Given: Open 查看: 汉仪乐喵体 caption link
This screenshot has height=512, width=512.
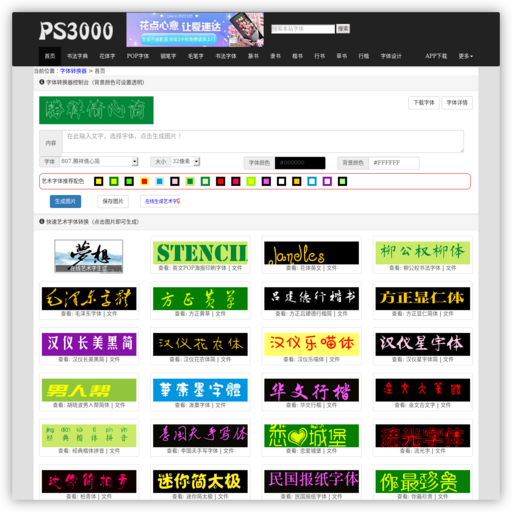Looking at the screenshot, I should pos(304,359).
